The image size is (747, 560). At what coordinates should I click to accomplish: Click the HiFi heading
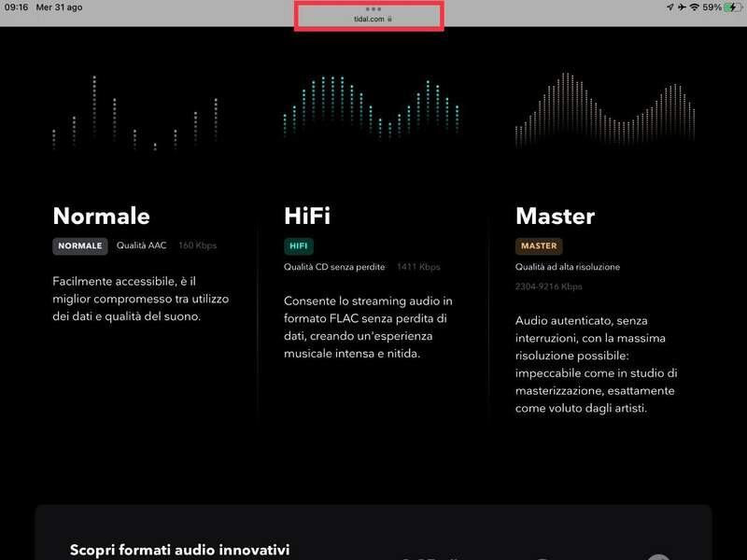coord(307,216)
